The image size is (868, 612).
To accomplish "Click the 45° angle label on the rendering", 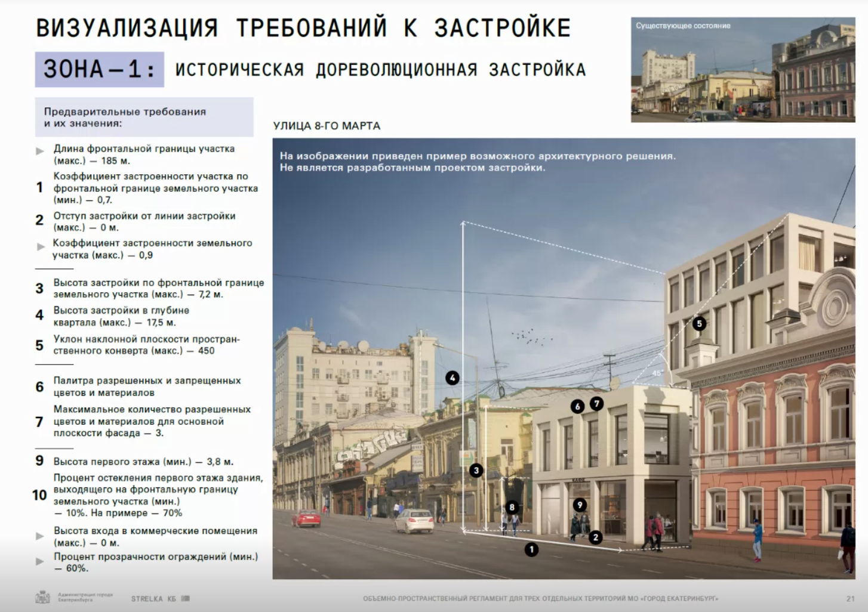I will click(x=657, y=373).
